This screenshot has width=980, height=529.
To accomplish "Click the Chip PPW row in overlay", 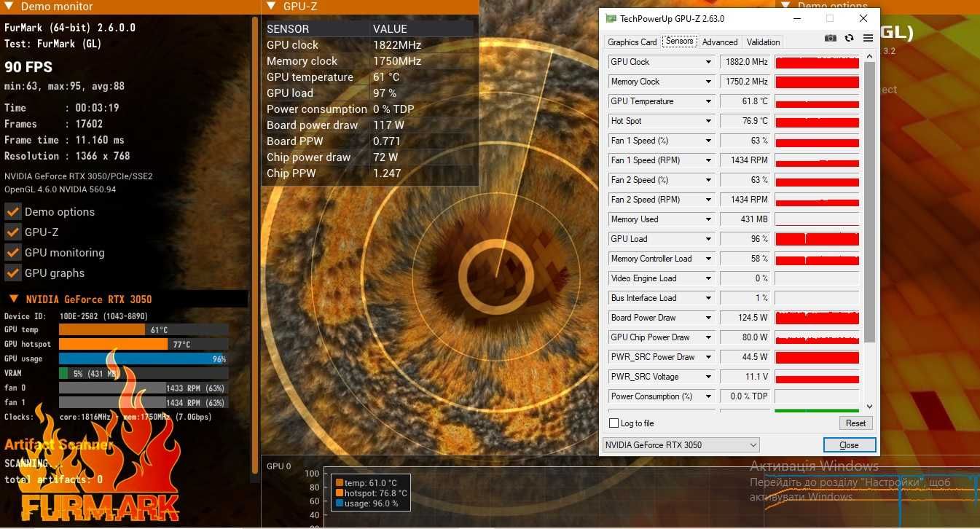I will tap(369, 173).
